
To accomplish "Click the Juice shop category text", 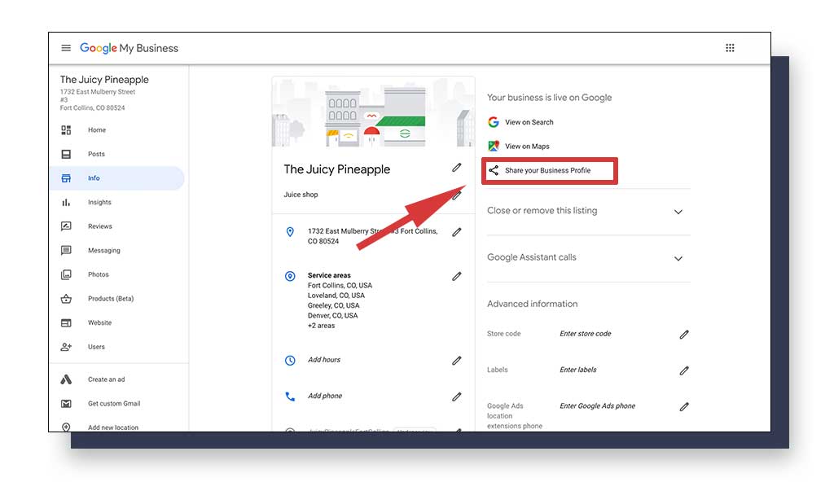I will coord(301,195).
